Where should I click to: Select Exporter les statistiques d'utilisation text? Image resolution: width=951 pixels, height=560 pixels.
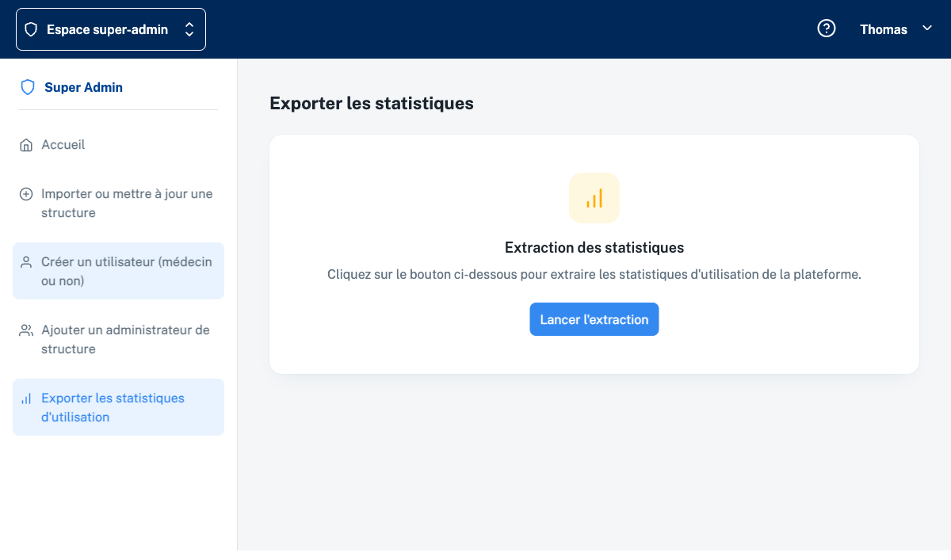point(113,407)
